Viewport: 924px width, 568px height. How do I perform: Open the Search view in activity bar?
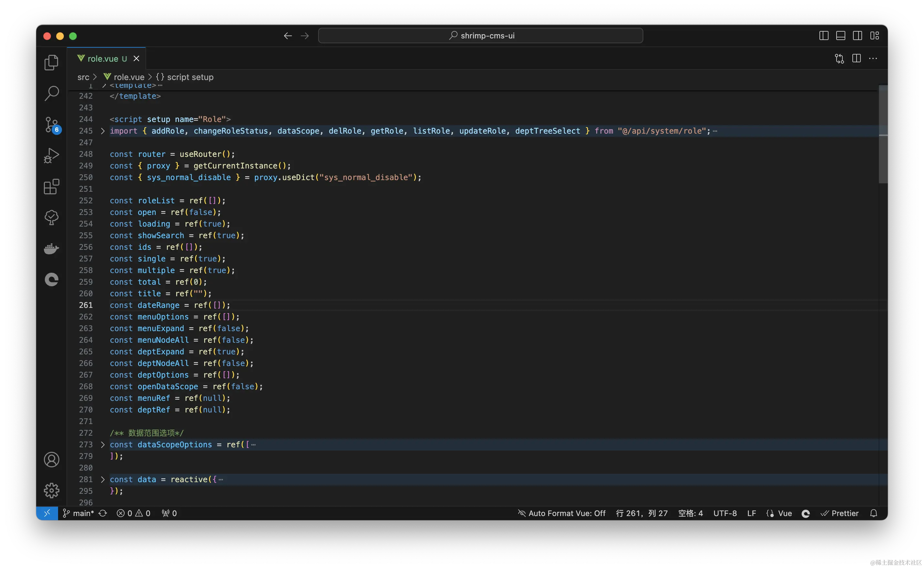click(51, 93)
